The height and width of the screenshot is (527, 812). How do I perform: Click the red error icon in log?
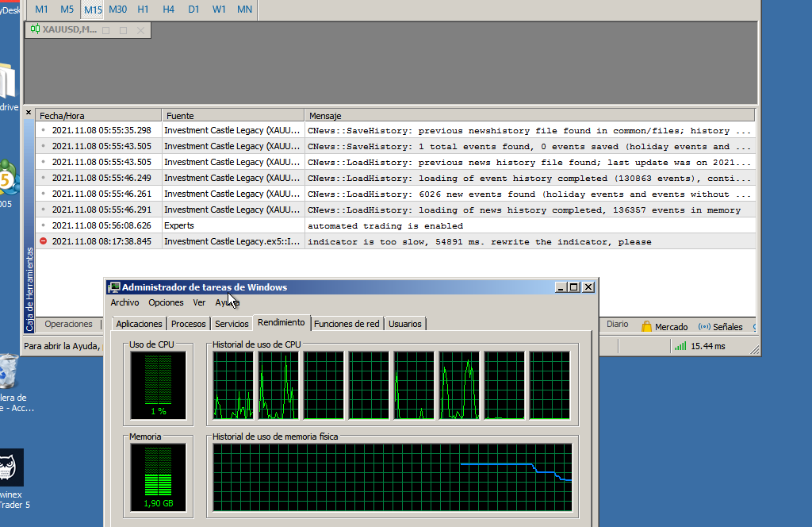coord(44,242)
